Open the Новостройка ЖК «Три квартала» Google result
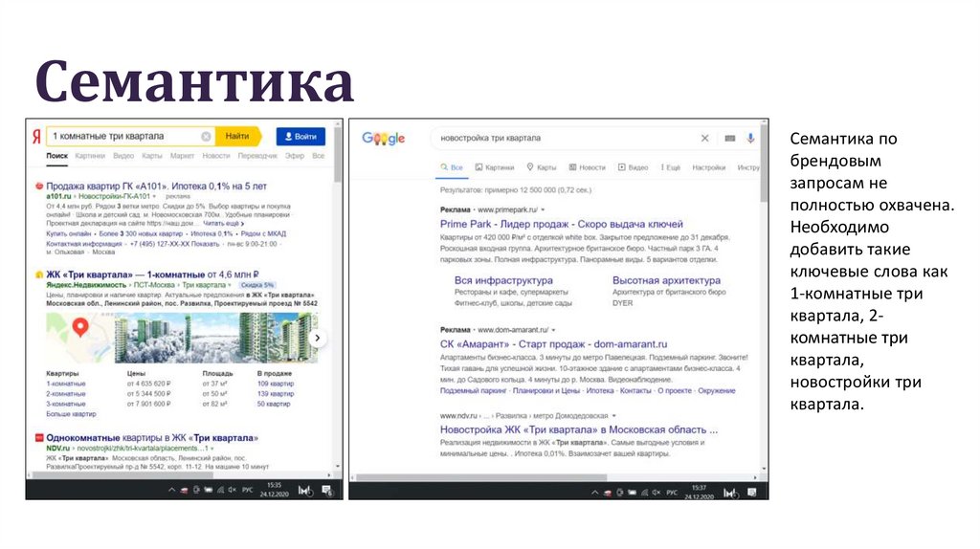This screenshot has height=549, width=980. click(x=579, y=429)
